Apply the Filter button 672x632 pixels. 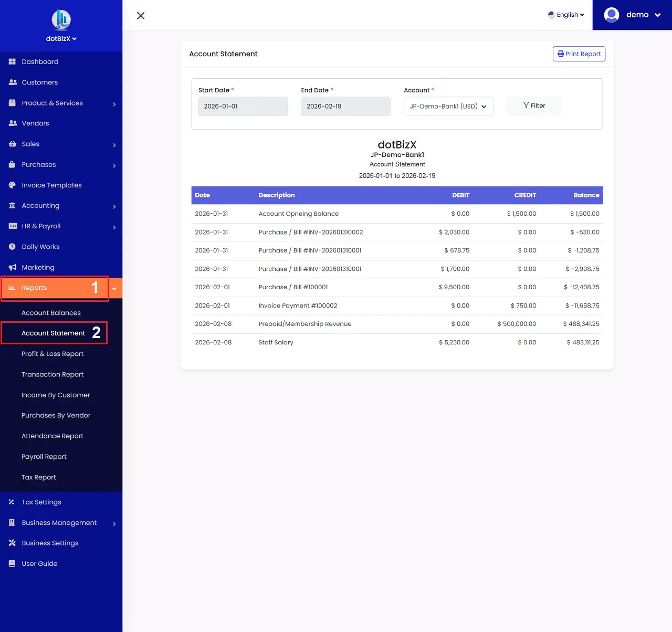[533, 106]
